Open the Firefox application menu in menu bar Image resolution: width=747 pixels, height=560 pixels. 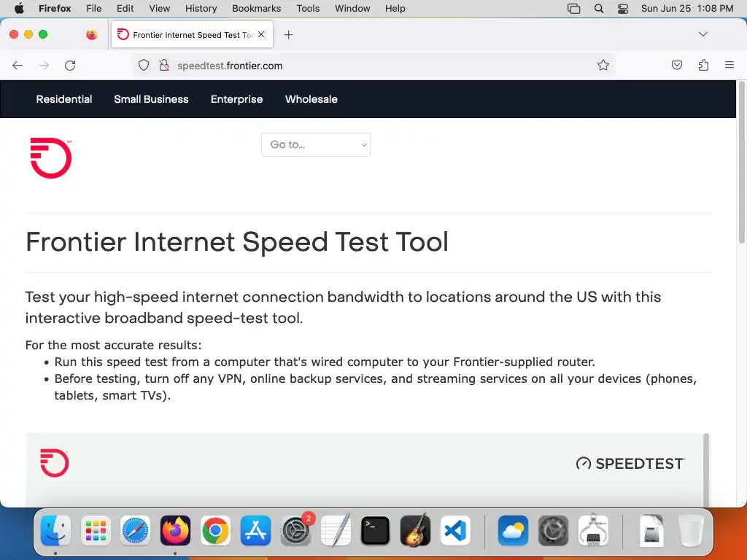(54, 9)
